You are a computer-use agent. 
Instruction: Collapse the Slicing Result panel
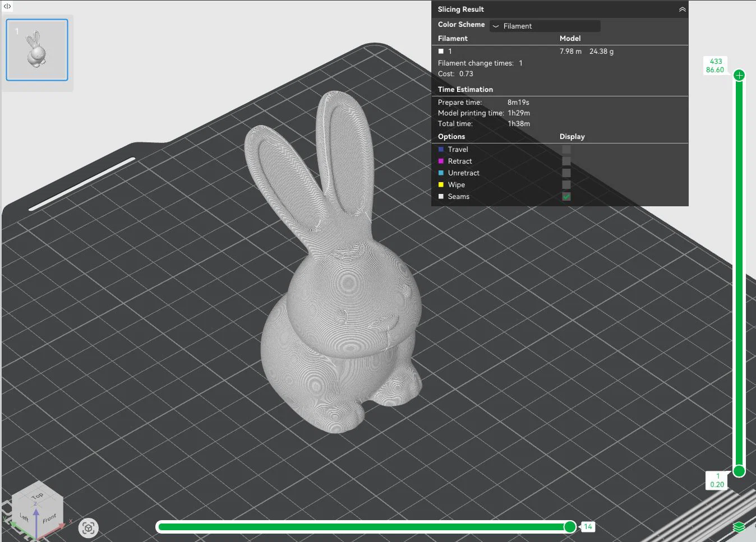(682, 10)
